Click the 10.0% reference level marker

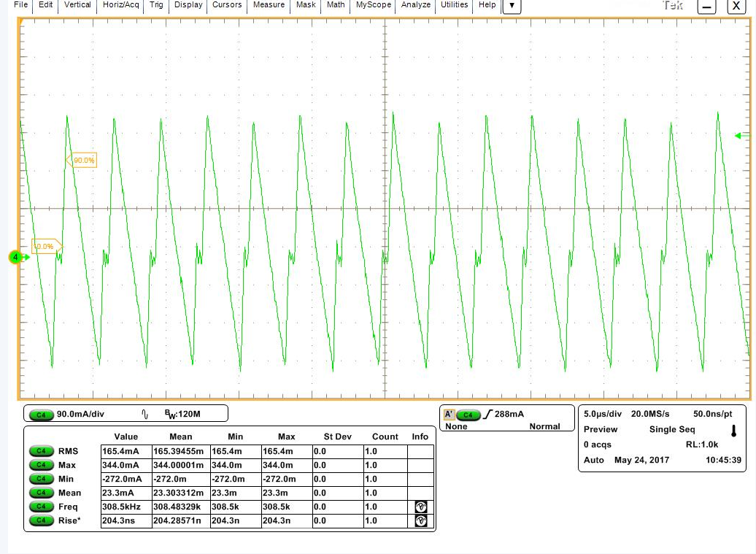[x=45, y=247]
